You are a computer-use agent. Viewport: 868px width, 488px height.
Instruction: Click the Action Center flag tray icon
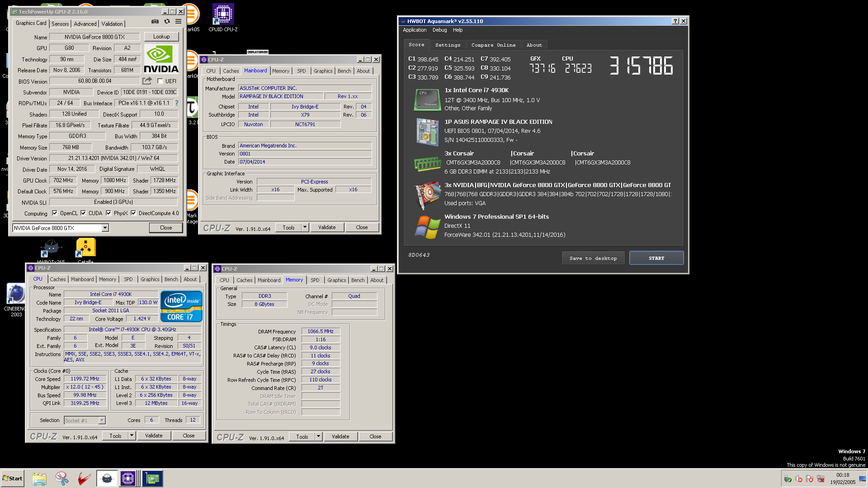810,479
